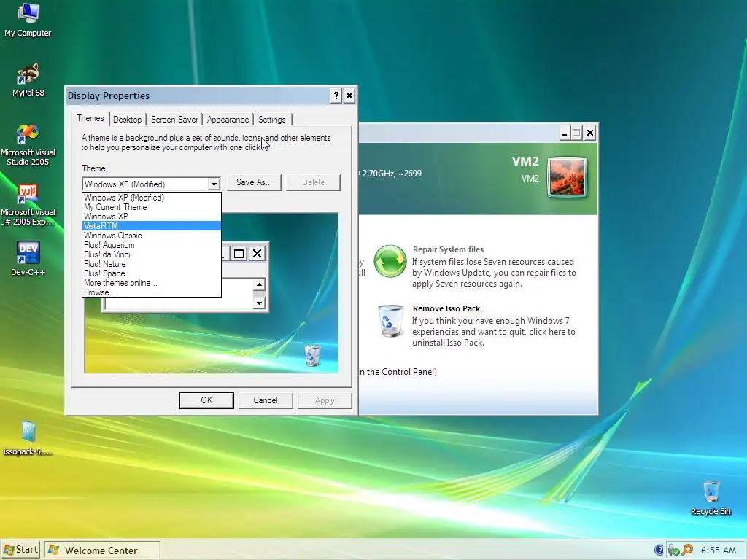Open the Appearance tab
This screenshot has width=747, height=560.
(228, 120)
